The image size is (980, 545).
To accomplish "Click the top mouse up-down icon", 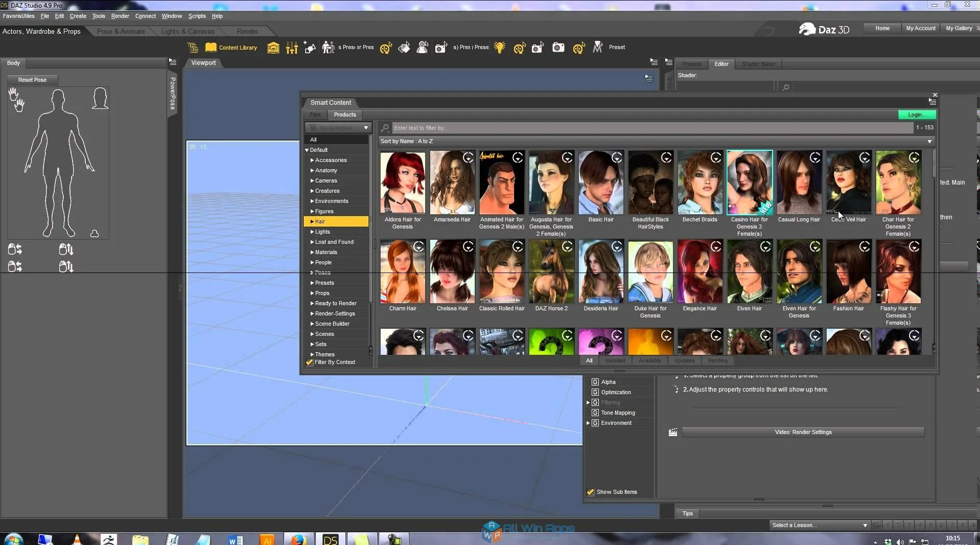I will (66, 249).
